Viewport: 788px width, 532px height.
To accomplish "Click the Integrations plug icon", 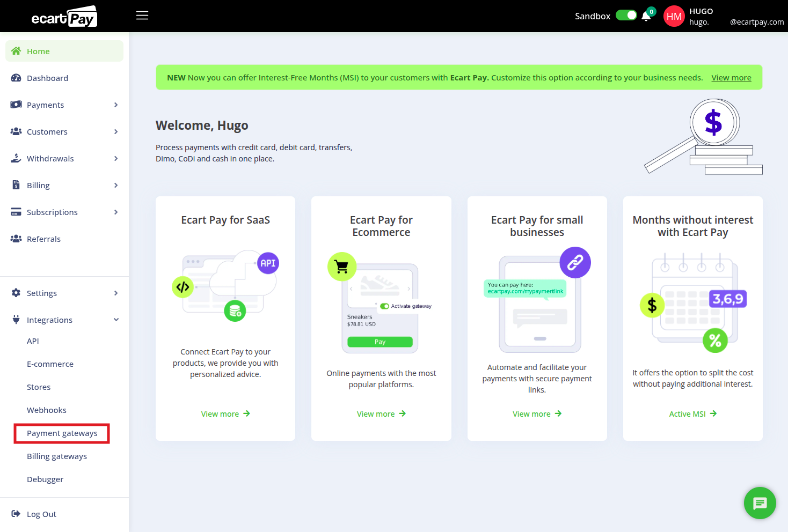I will pos(16,320).
